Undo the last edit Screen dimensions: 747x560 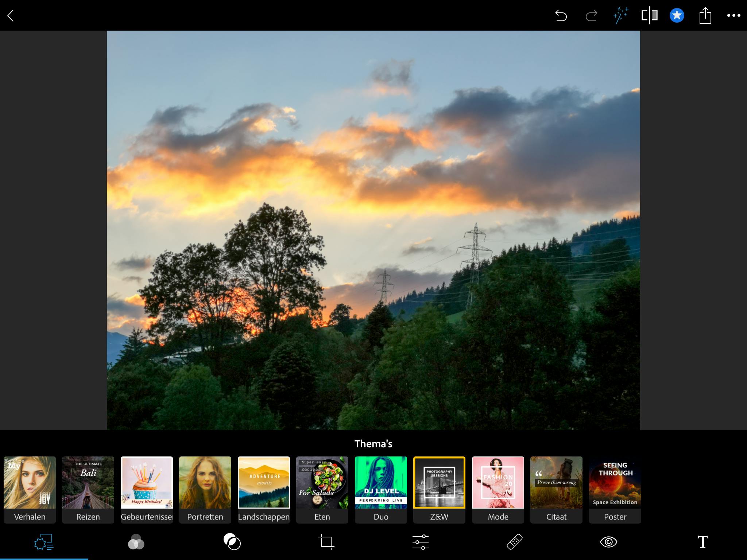pyautogui.click(x=561, y=16)
